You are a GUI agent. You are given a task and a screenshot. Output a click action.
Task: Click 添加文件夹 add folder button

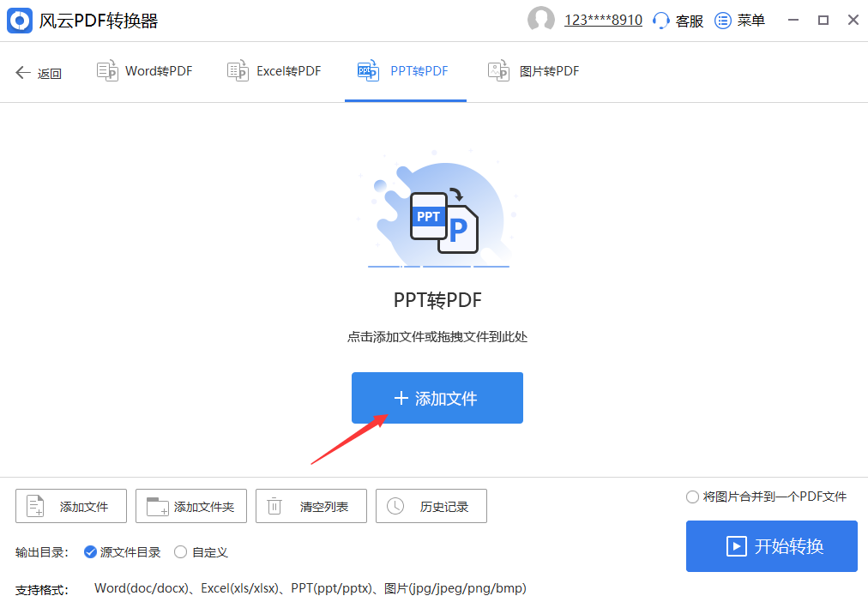[191, 506]
